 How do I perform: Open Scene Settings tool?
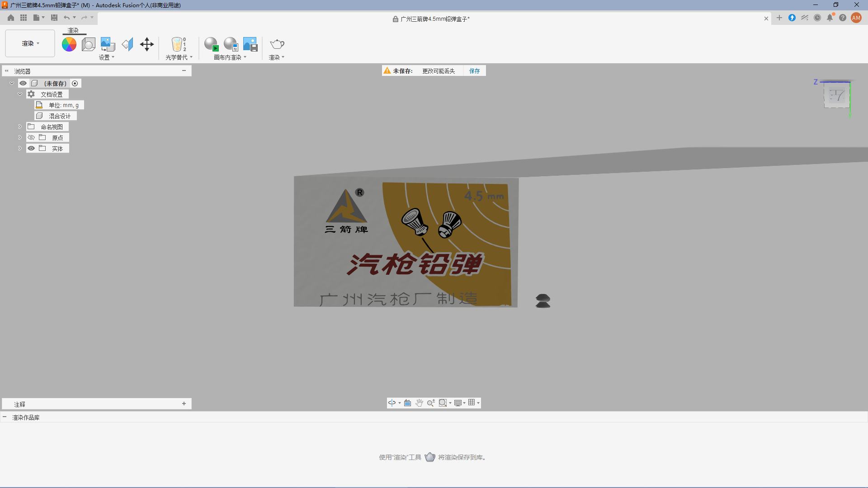[89, 44]
